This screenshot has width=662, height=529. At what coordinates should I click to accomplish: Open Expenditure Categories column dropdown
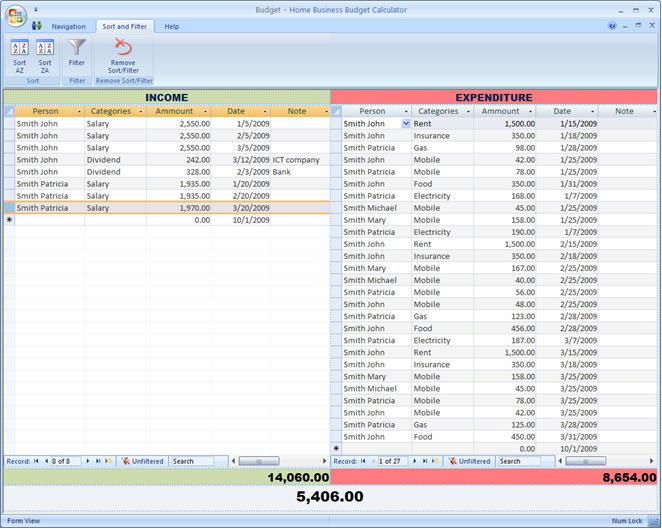468,111
